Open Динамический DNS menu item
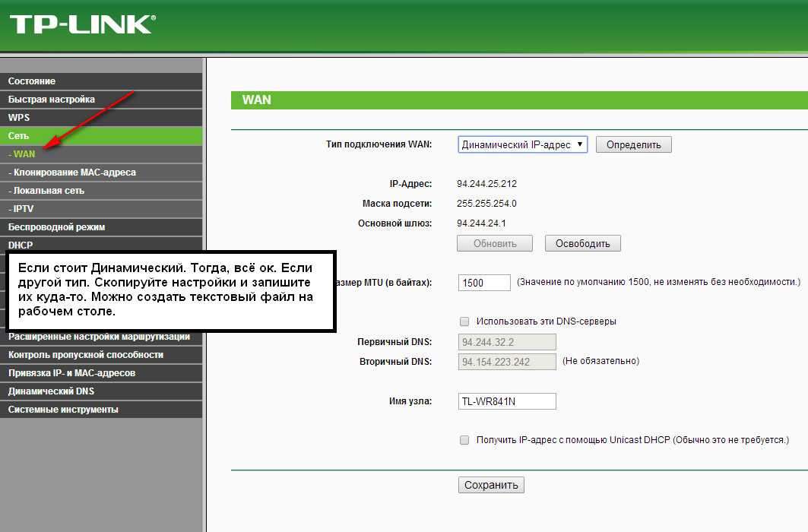The image size is (808, 532). click(101, 391)
